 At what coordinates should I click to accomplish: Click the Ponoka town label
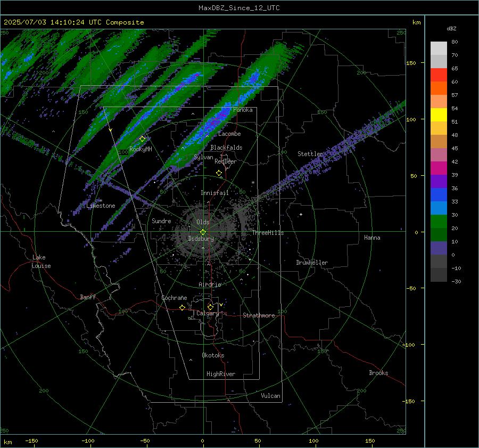coord(243,110)
